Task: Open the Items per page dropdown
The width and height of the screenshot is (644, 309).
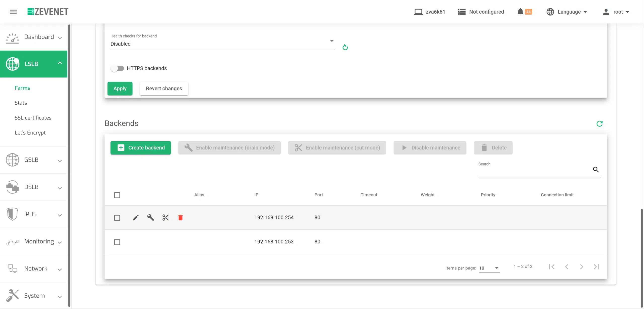Action: (x=489, y=268)
